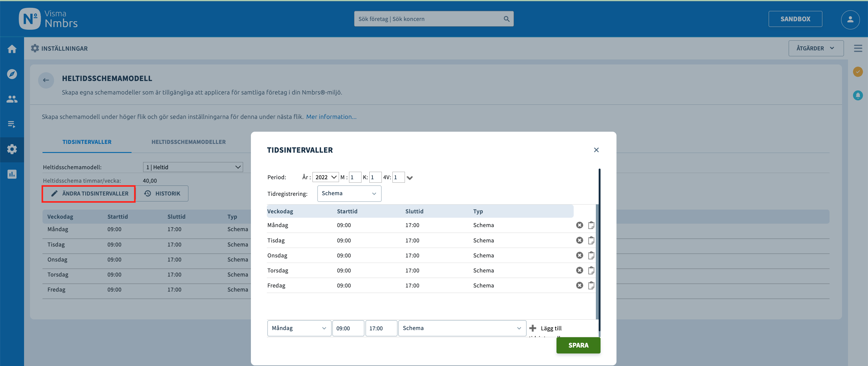The height and width of the screenshot is (366, 868).
Task: Click the Spara button
Action: (578, 345)
